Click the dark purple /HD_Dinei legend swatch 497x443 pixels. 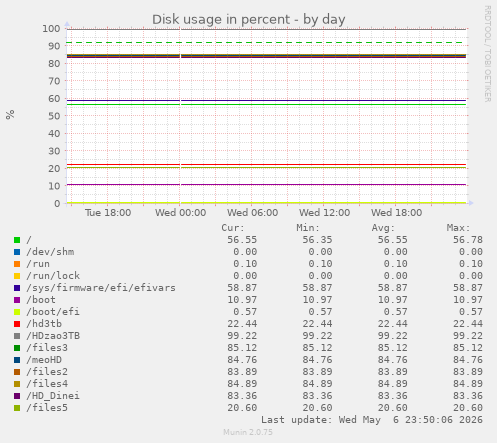17,396
